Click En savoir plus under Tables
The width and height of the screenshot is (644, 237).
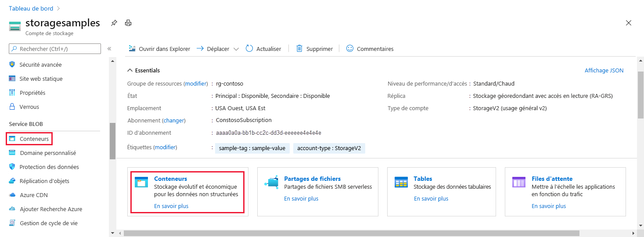coord(431,199)
